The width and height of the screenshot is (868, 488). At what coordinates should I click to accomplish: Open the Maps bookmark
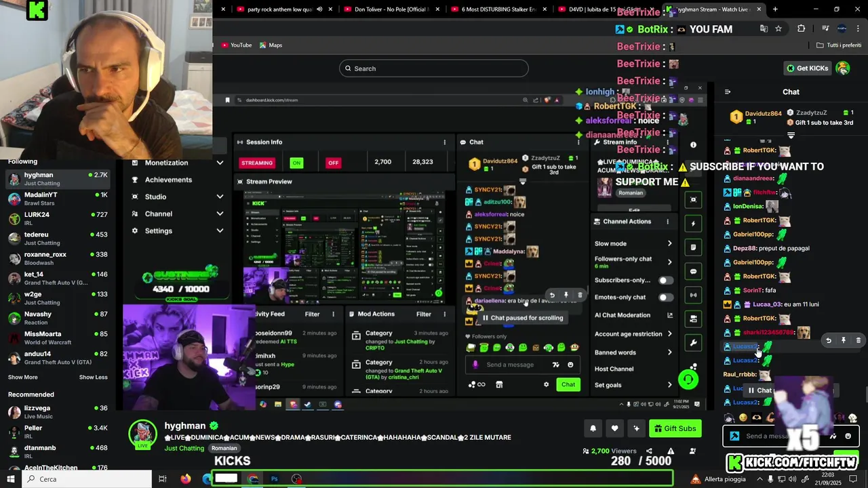click(x=271, y=45)
